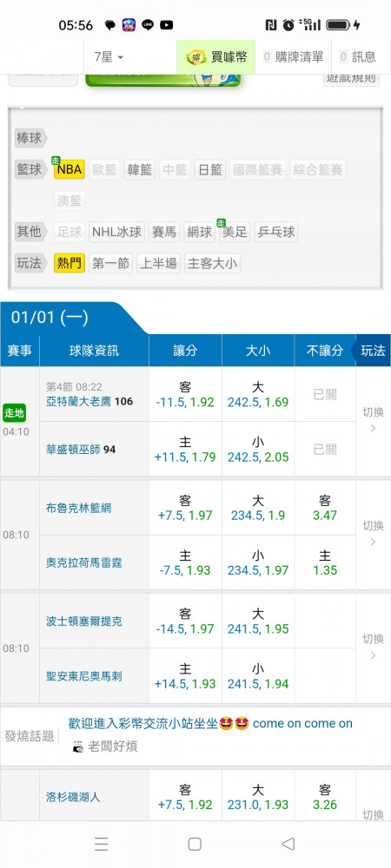The width and height of the screenshot is (391, 868).
Task: Expand 切換 for Celtics vs Spurs game
Action: point(373,648)
